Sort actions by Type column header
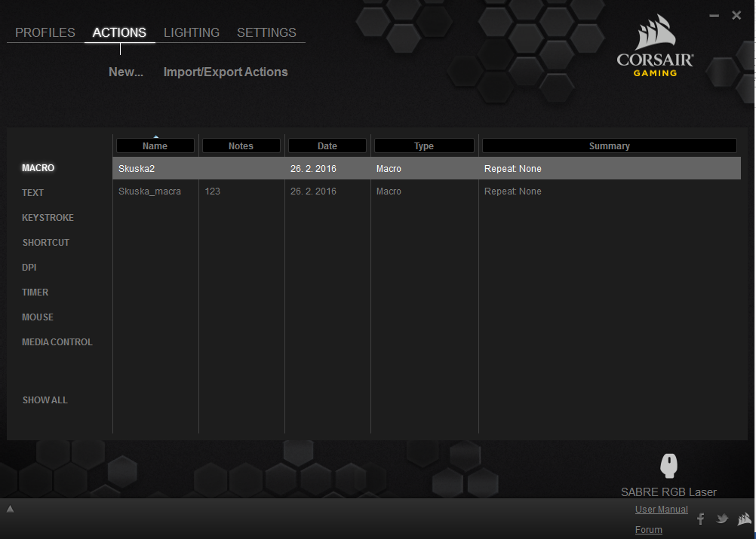The image size is (756, 539). 424,145
